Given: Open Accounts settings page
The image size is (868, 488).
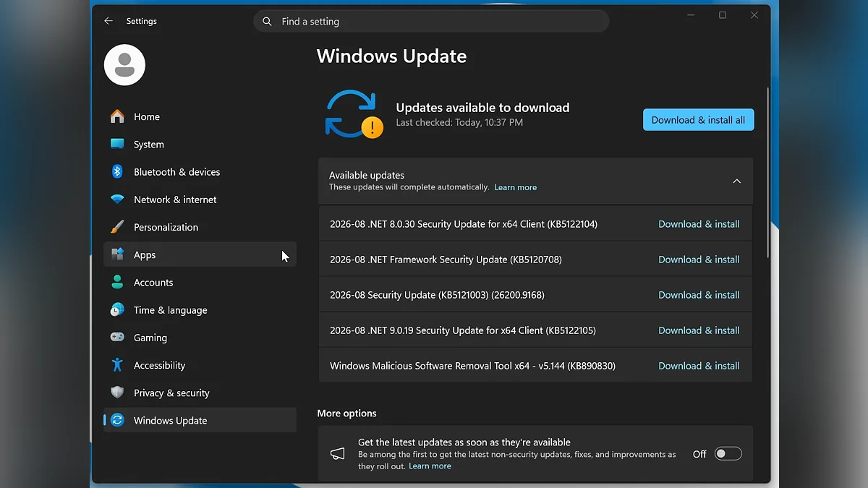Looking at the screenshot, I should click(200, 282).
